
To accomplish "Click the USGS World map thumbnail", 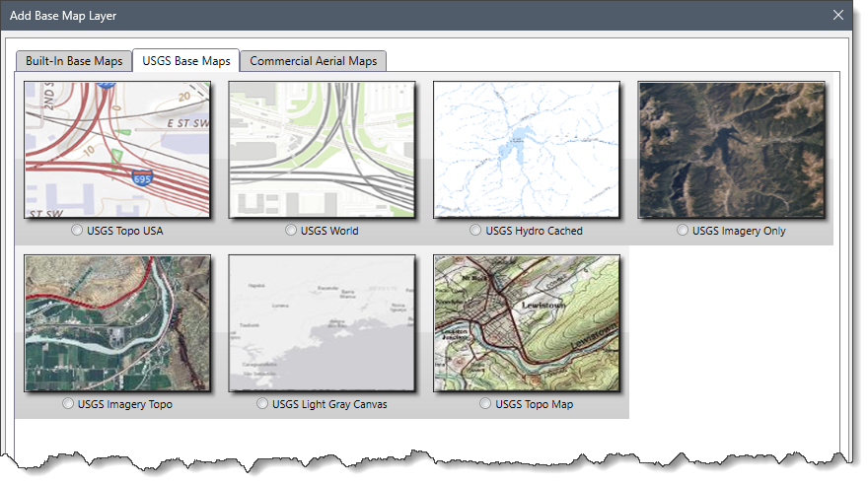I will (x=322, y=150).
